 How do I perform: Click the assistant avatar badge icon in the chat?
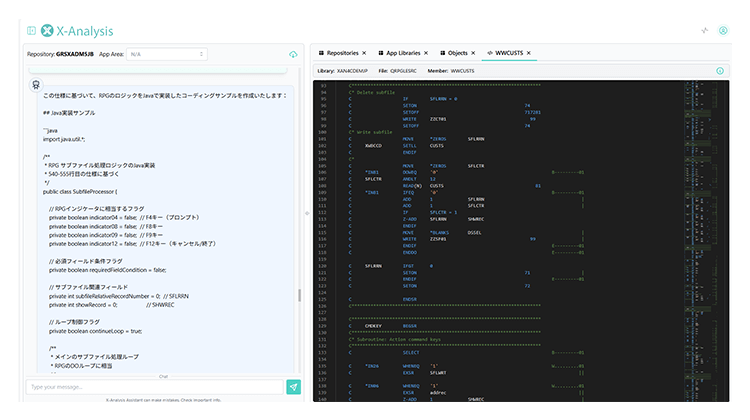click(37, 86)
